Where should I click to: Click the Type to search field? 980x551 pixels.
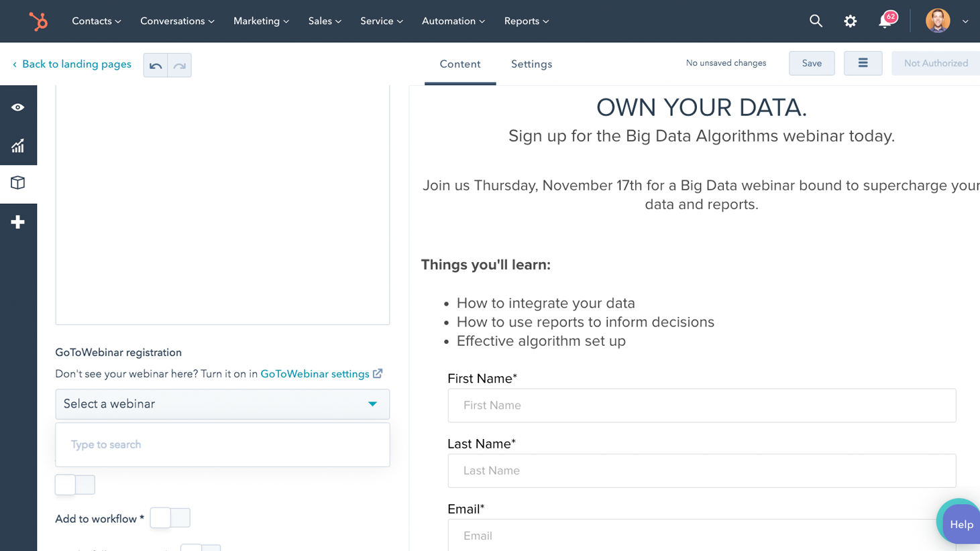(x=222, y=444)
